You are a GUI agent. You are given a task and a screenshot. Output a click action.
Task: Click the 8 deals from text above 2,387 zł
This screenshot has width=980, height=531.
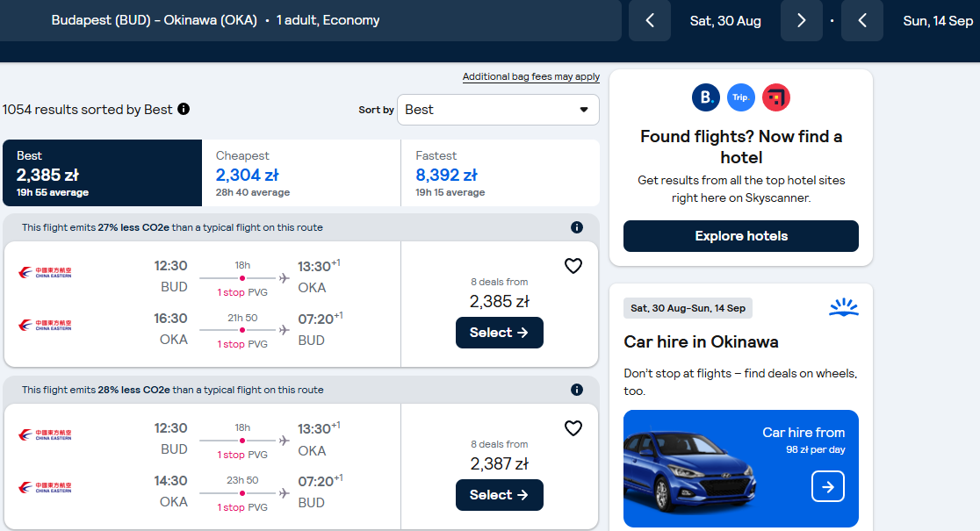pos(500,444)
